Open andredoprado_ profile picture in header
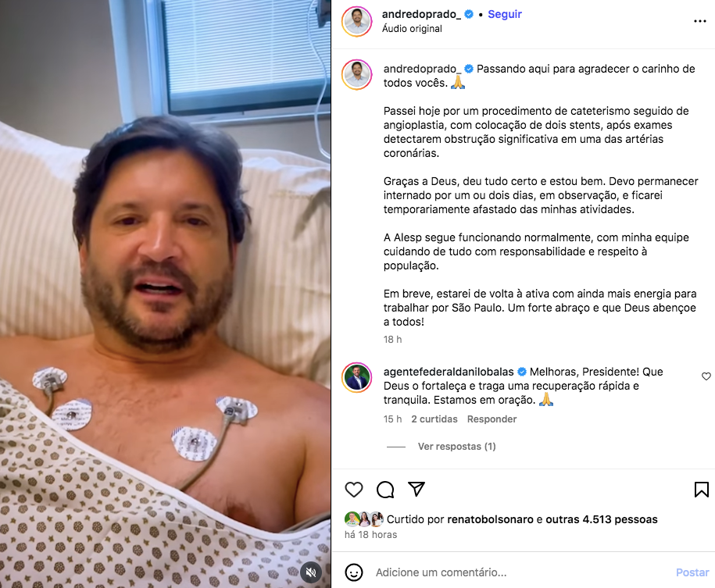715x588 pixels. [x=357, y=21]
